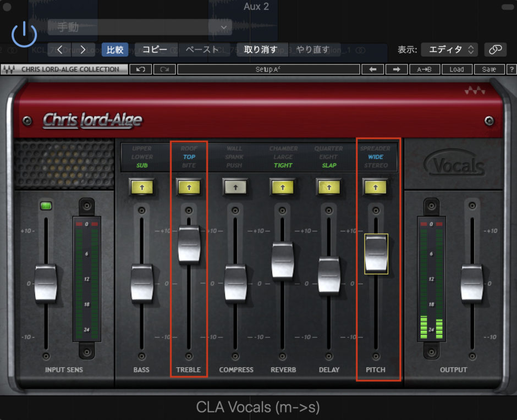Screen dimensions: 517x420
Task: Toggle the Compress mode selector button
Action: tap(235, 187)
